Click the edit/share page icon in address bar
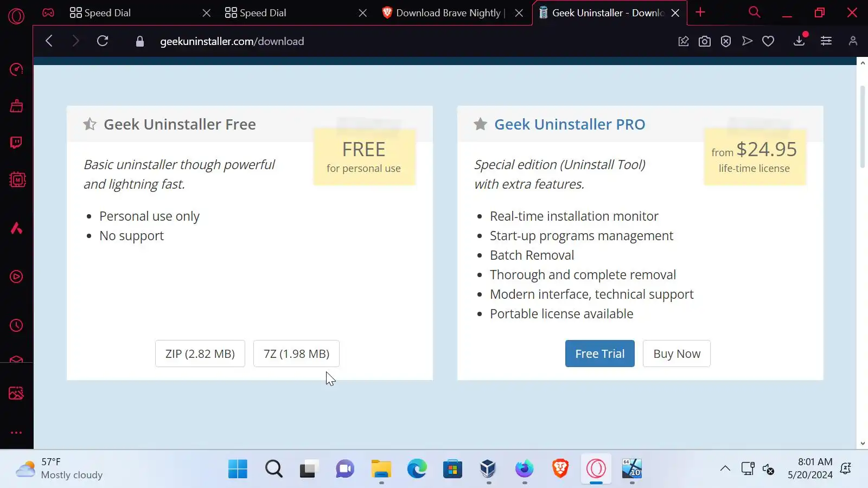 [684, 41]
